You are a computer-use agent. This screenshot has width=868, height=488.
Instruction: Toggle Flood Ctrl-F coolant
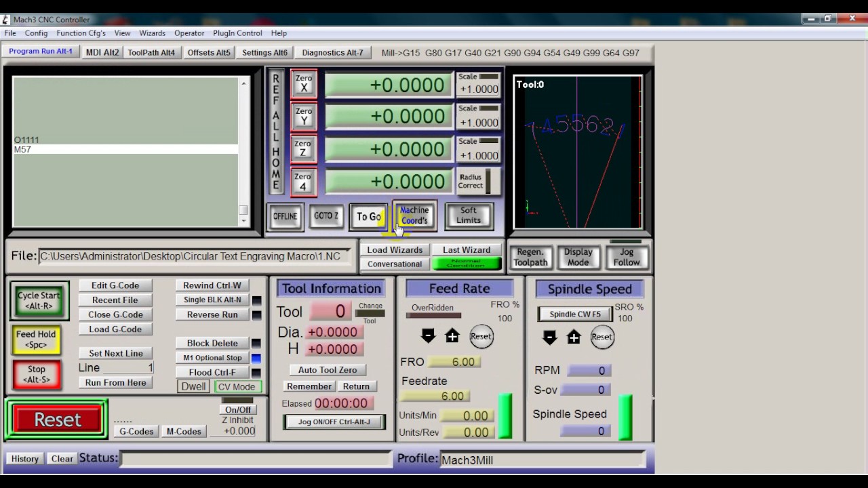212,372
